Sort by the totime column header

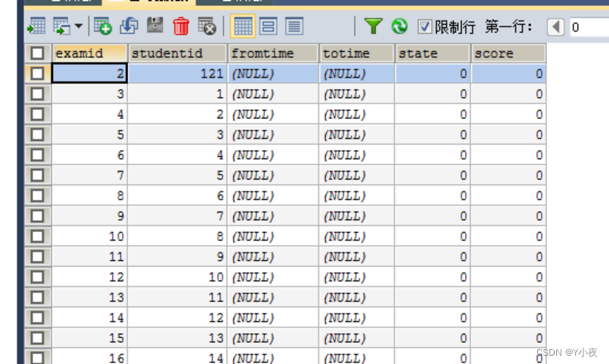click(356, 54)
